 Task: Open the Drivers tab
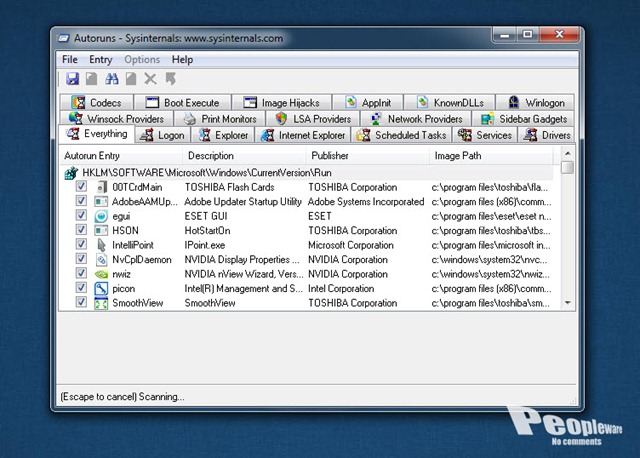coord(547,135)
